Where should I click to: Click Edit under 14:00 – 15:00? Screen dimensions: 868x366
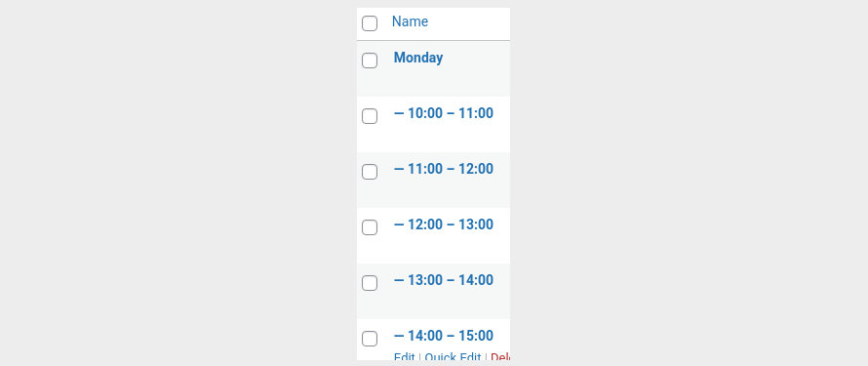404,357
